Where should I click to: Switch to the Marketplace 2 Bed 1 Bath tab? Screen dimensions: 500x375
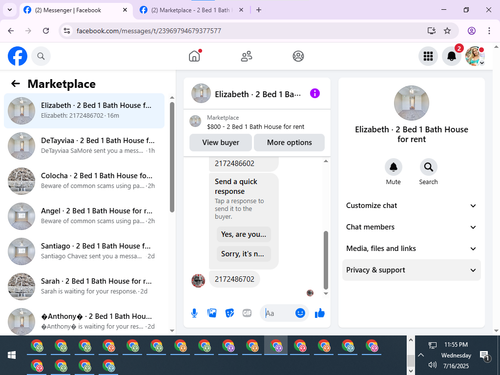coord(191,10)
